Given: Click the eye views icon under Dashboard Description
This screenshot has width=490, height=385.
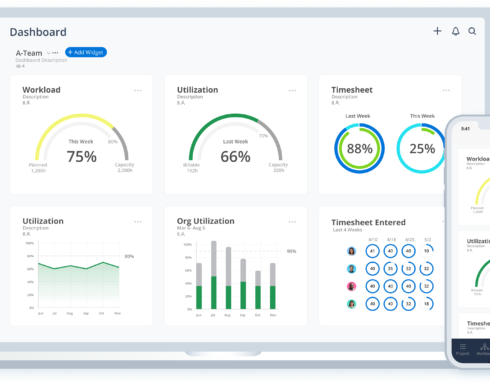Looking at the screenshot, I should tap(18, 66).
